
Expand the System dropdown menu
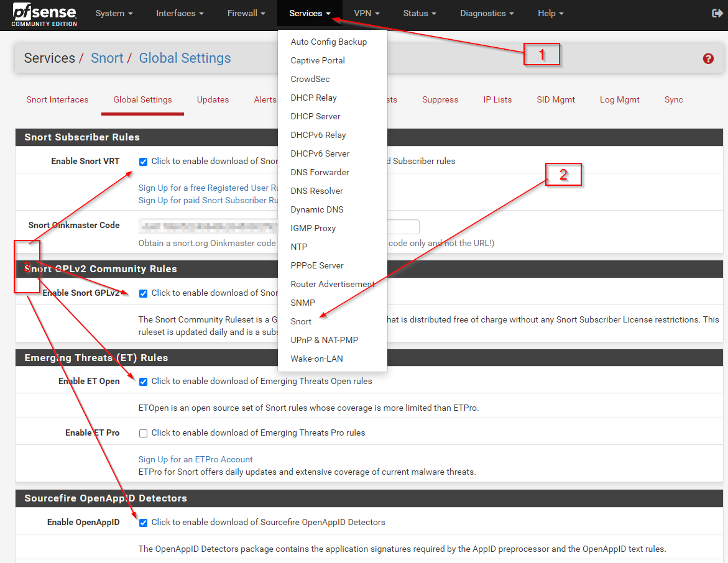point(114,14)
